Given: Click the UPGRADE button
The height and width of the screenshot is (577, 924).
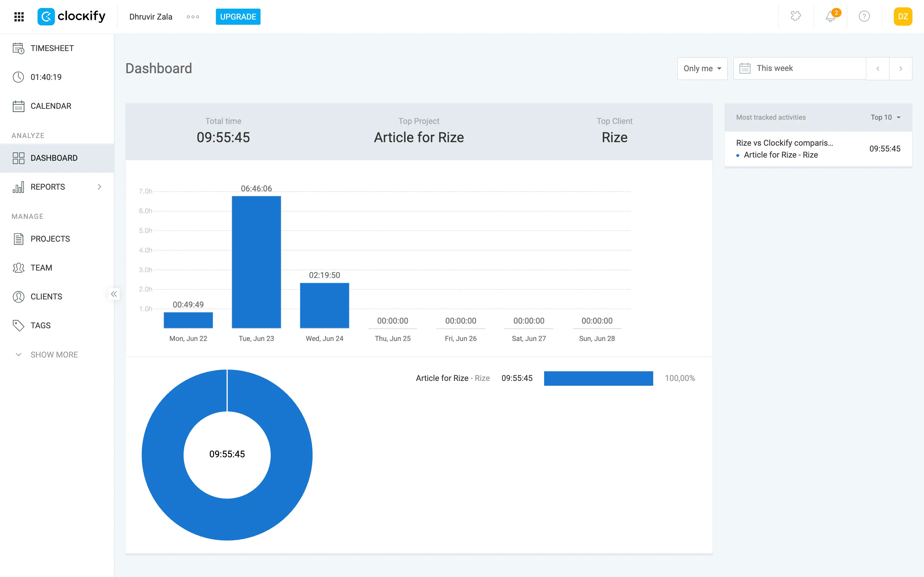Looking at the screenshot, I should (x=238, y=17).
